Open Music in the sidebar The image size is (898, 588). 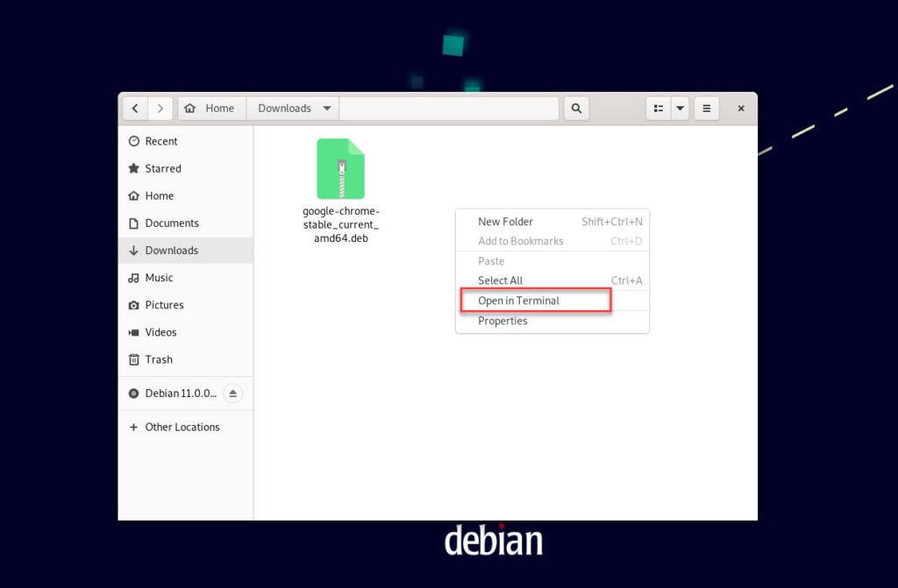pos(186,278)
